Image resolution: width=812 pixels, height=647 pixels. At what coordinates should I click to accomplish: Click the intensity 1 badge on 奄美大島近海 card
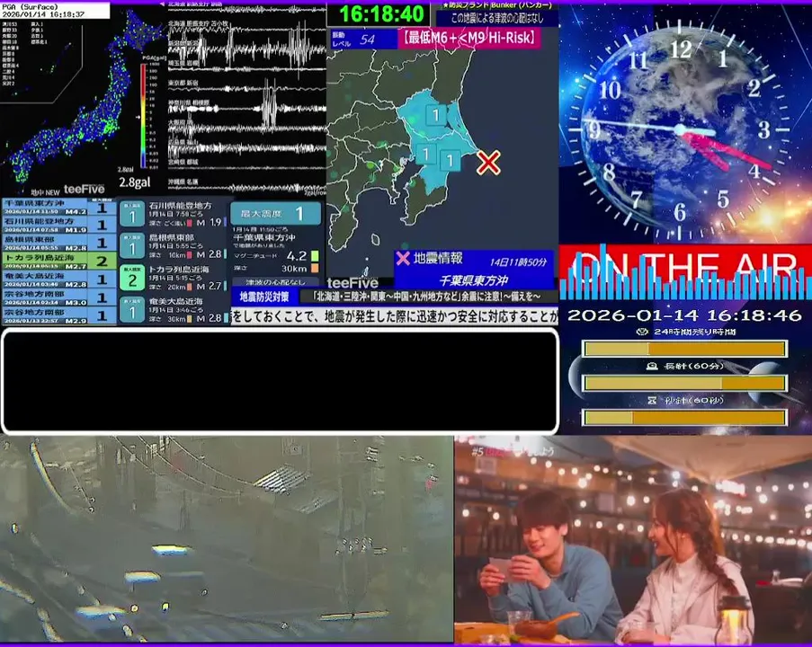pyautogui.click(x=132, y=310)
